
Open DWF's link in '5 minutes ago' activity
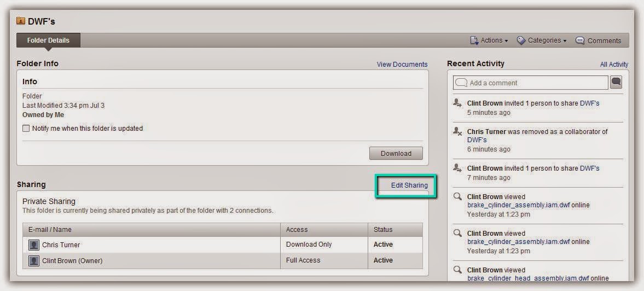pyautogui.click(x=589, y=103)
